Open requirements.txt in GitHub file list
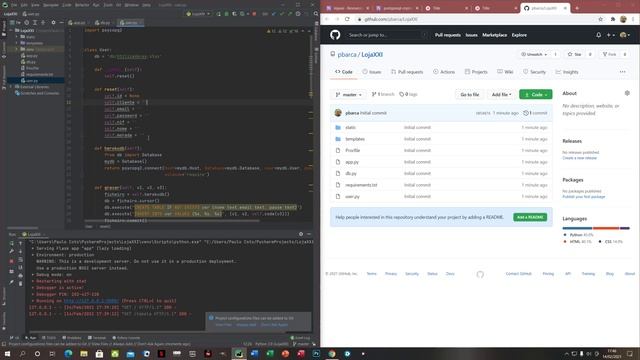The height and width of the screenshot is (360, 640). click(361, 185)
